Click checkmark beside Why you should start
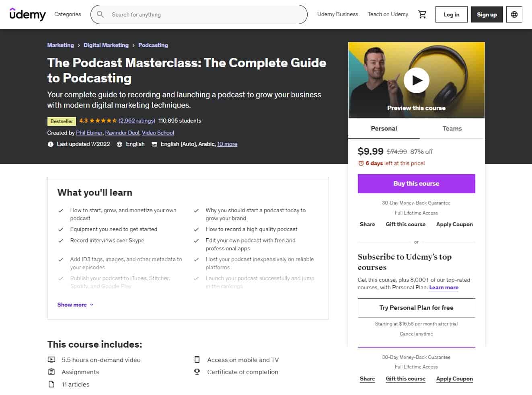The image size is (532, 395). [196, 211]
